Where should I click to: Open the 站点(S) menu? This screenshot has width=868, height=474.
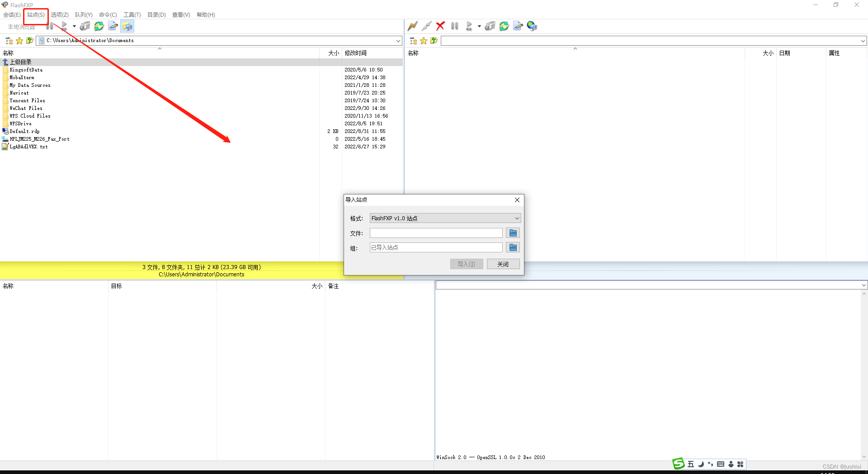click(x=35, y=14)
